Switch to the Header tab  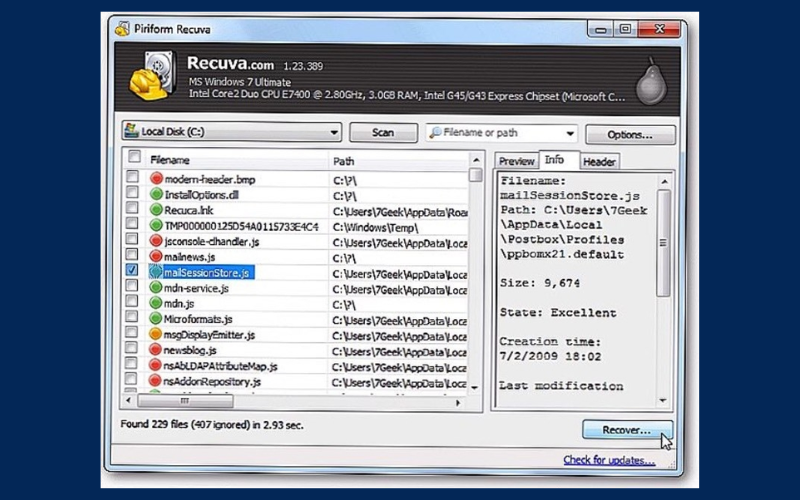[x=599, y=162]
